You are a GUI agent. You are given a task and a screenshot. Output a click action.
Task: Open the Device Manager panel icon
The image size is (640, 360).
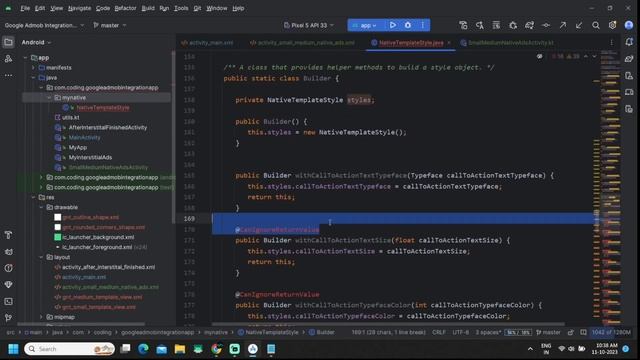[629, 76]
